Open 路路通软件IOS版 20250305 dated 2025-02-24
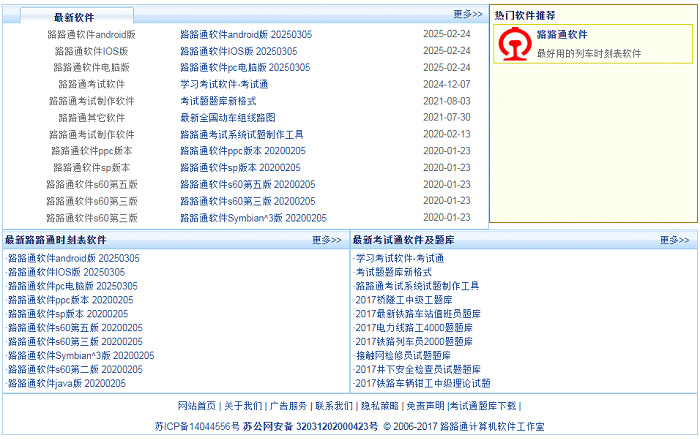The height and width of the screenshot is (439, 700). pyautogui.click(x=238, y=51)
